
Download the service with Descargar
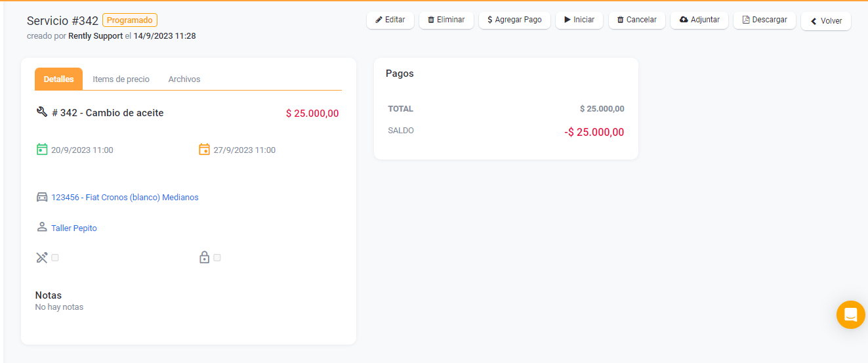pyautogui.click(x=764, y=20)
